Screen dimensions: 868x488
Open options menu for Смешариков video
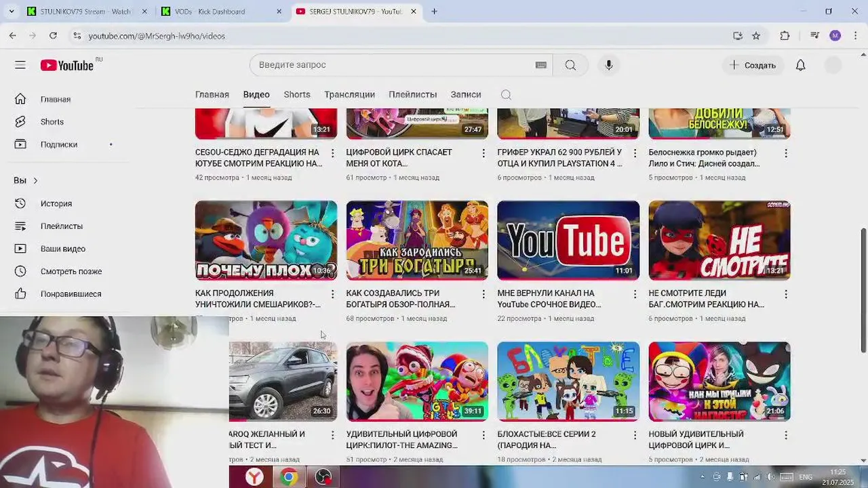pyautogui.click(x=332, y=294)
